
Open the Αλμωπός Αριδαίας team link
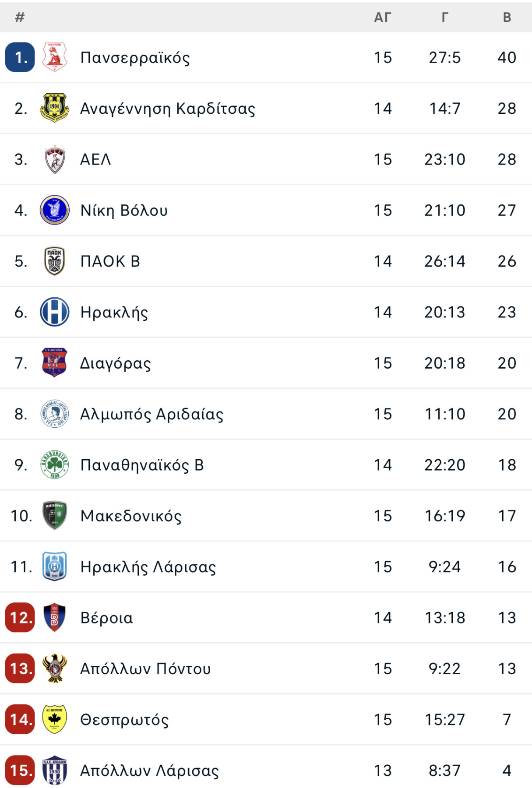(151, 414)
